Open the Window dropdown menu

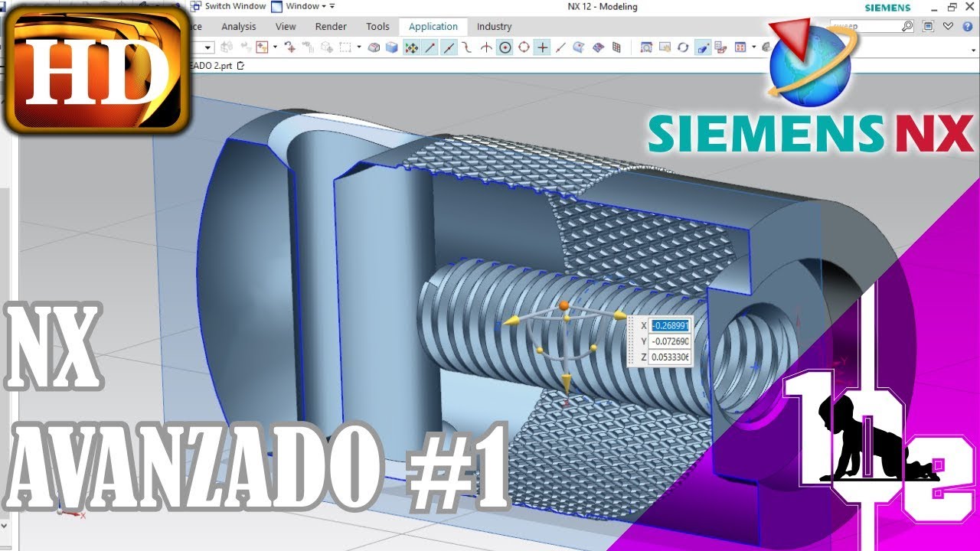click(x=302, y=6)
